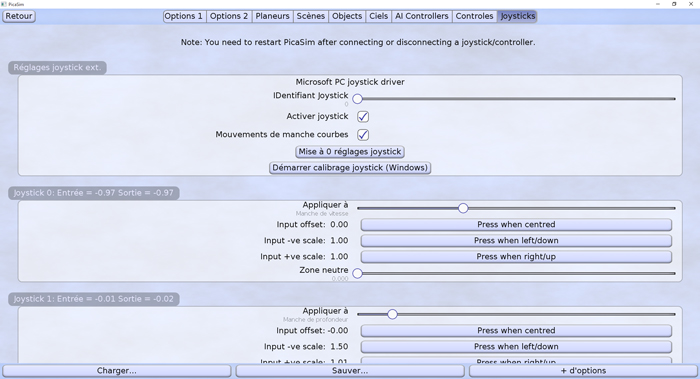Click the + d'options button
700x379 pixels.
[583, 371]
